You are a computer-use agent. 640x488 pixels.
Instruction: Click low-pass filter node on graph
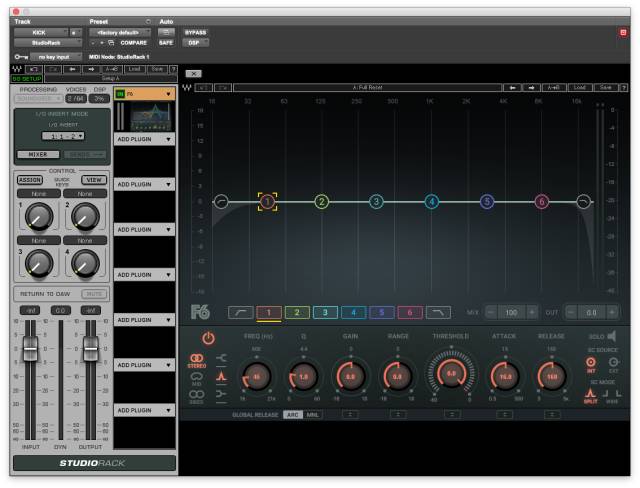click(x=584, y=202)
